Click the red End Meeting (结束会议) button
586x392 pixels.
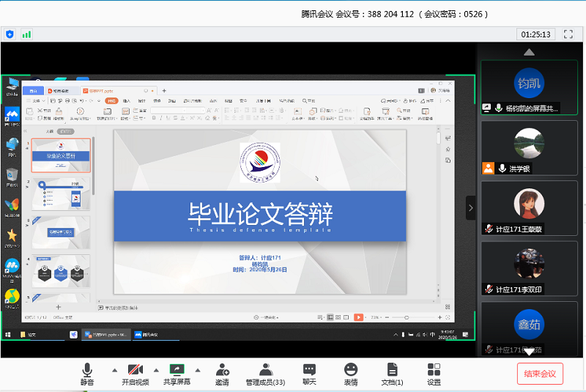click(540, 374)
